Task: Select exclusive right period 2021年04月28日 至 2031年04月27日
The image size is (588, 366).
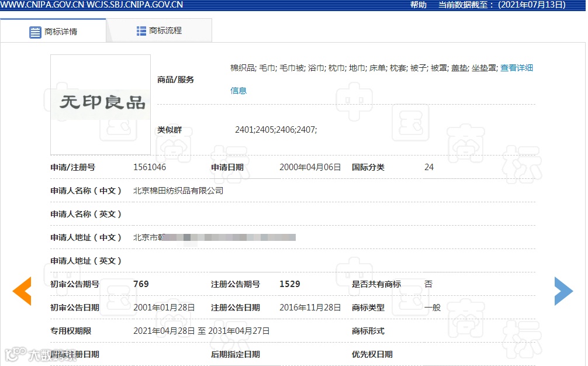Action: [202, 331]
